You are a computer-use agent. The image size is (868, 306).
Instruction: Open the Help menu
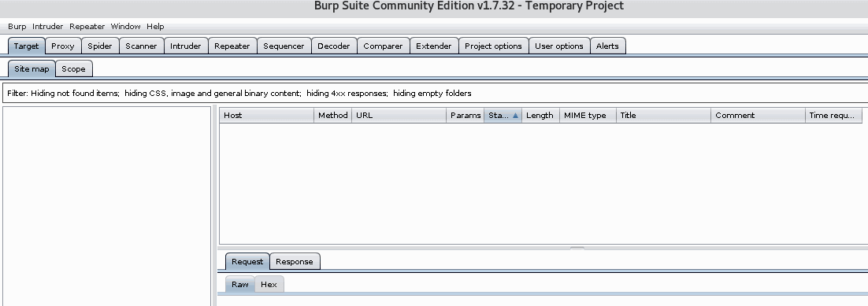tap(155, 26)
